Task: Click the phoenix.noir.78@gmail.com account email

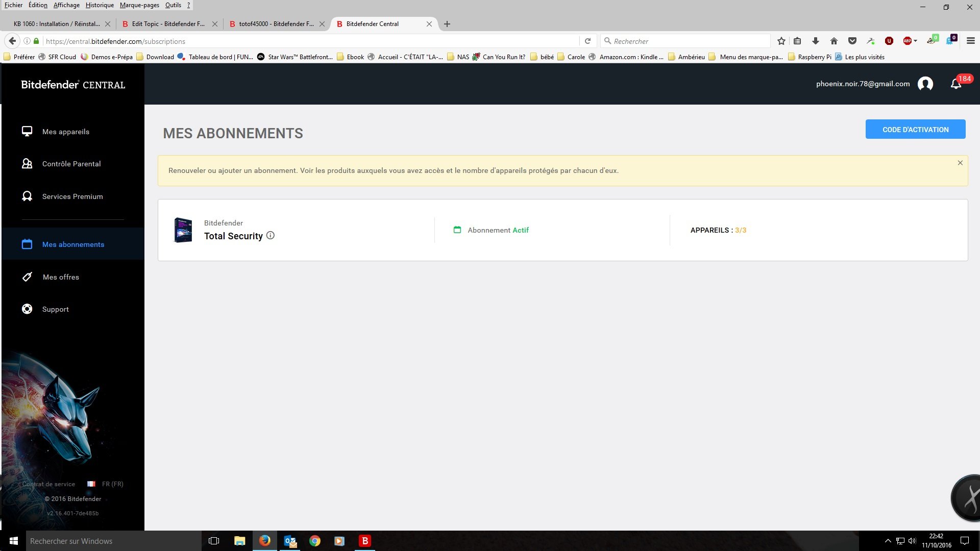Action: [x=863, y=84]
